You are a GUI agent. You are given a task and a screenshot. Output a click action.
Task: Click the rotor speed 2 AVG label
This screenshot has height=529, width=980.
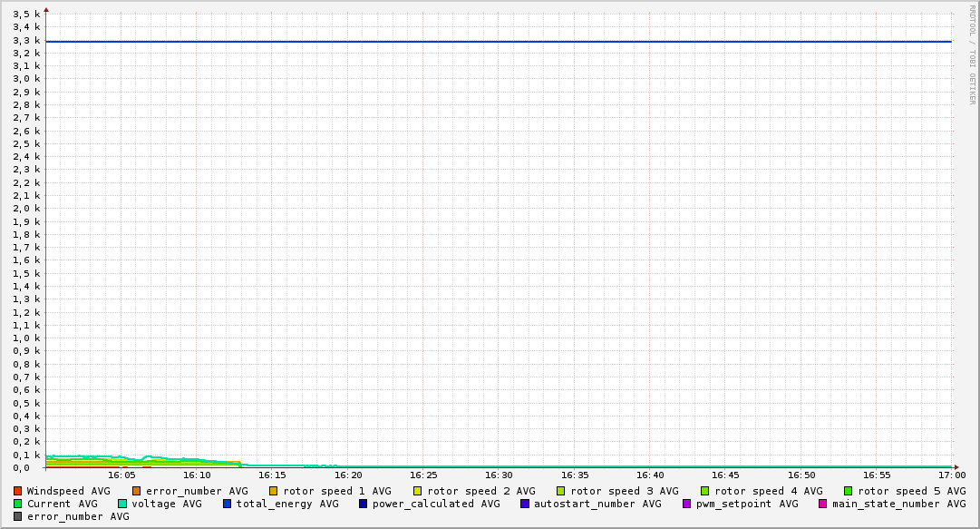point(481,491)
